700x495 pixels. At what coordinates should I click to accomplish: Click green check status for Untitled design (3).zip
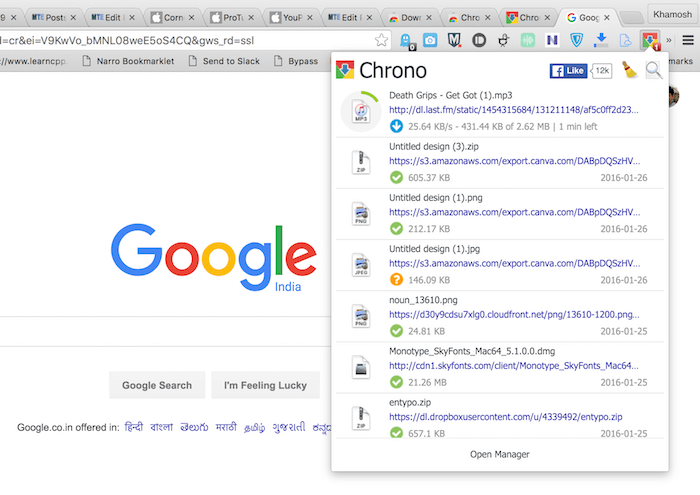pos(396,178)
